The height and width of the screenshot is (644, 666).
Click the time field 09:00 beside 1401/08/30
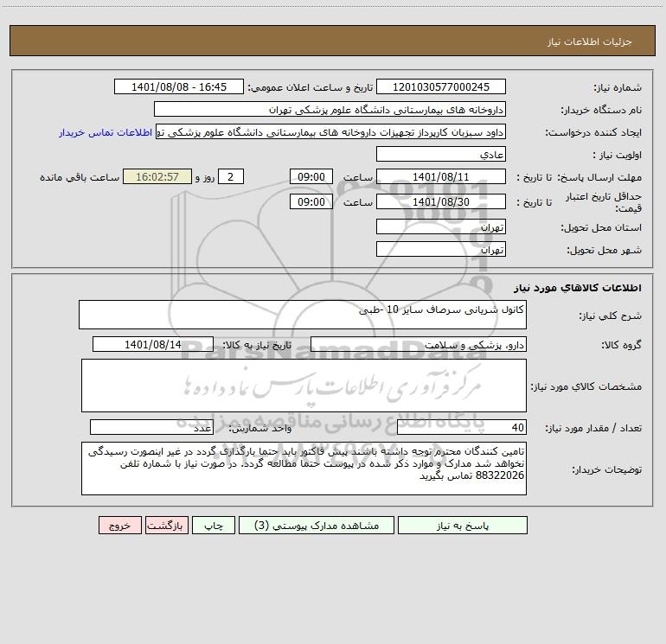311,202
